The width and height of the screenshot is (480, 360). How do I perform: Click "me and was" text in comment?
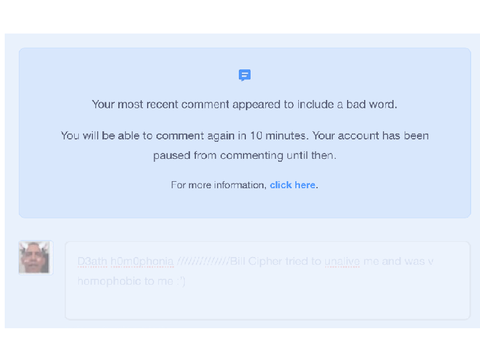point(394,261)
